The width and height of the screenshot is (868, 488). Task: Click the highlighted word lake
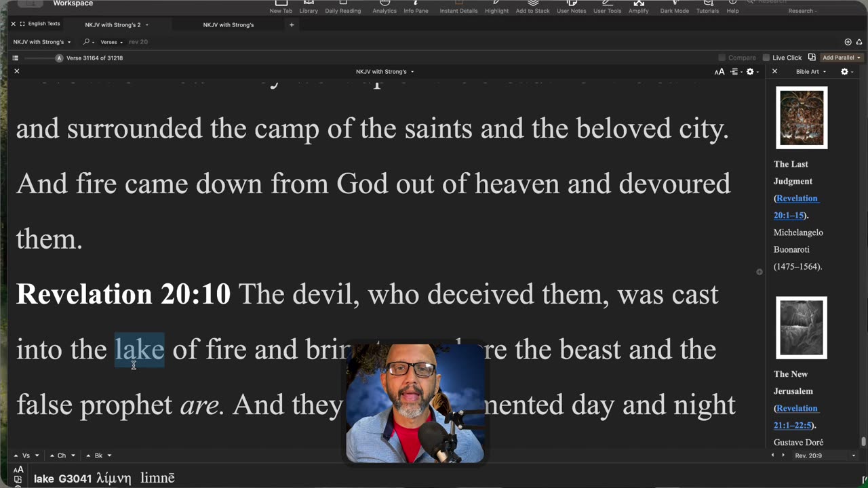tap(140, 350)
